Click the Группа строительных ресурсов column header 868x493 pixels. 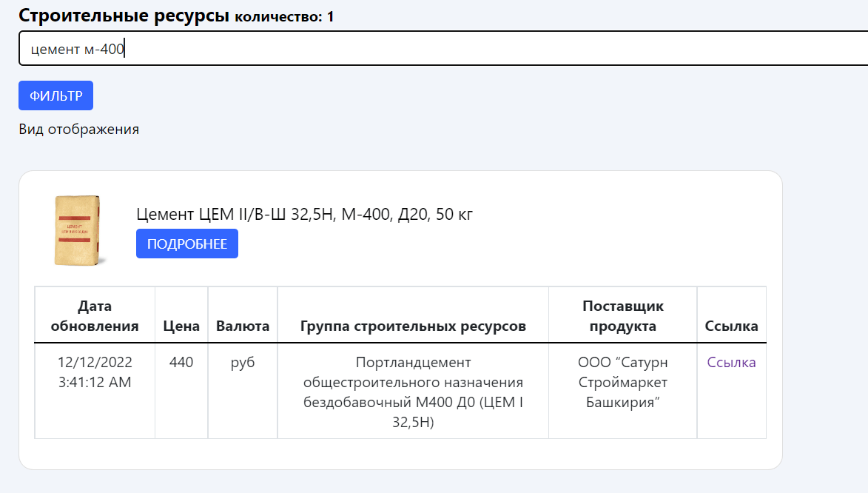tap(413, 326)
